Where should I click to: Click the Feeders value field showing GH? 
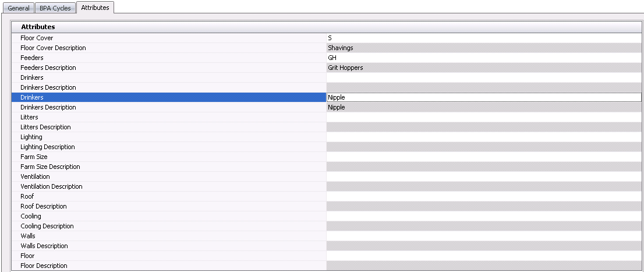point(483,58)
